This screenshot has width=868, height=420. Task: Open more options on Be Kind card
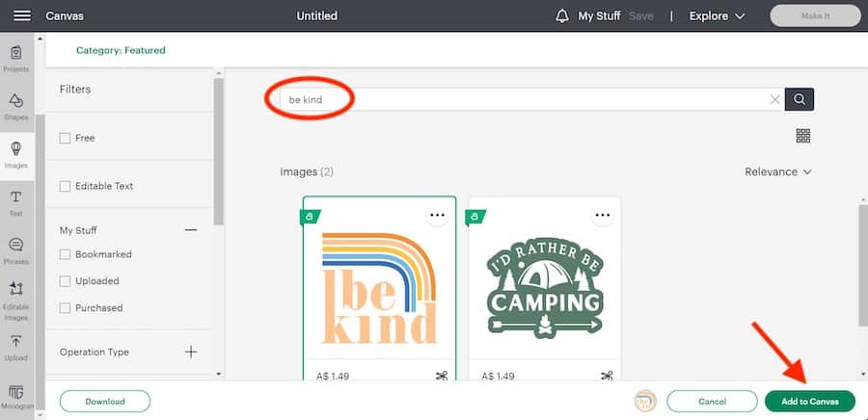tap(437, 216)
